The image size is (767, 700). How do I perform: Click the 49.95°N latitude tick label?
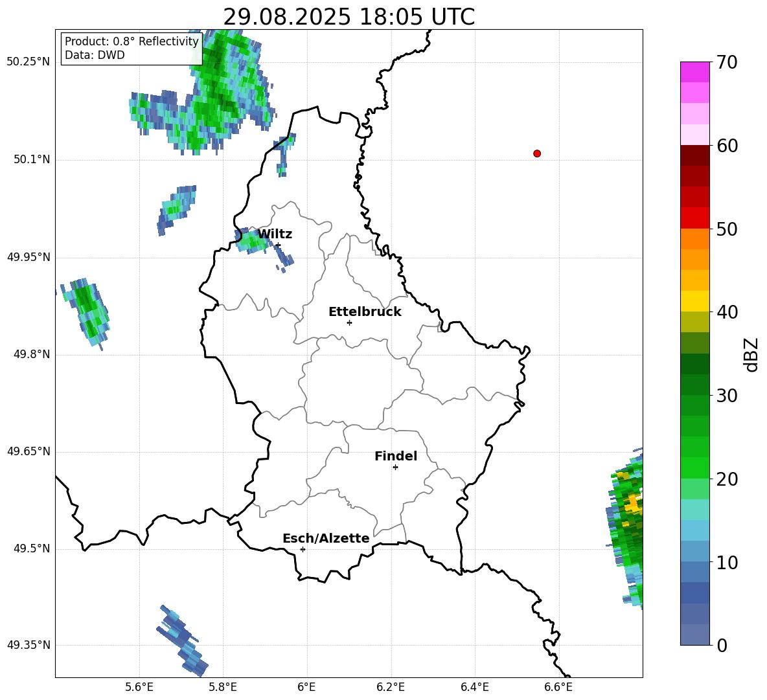(29, 257)
